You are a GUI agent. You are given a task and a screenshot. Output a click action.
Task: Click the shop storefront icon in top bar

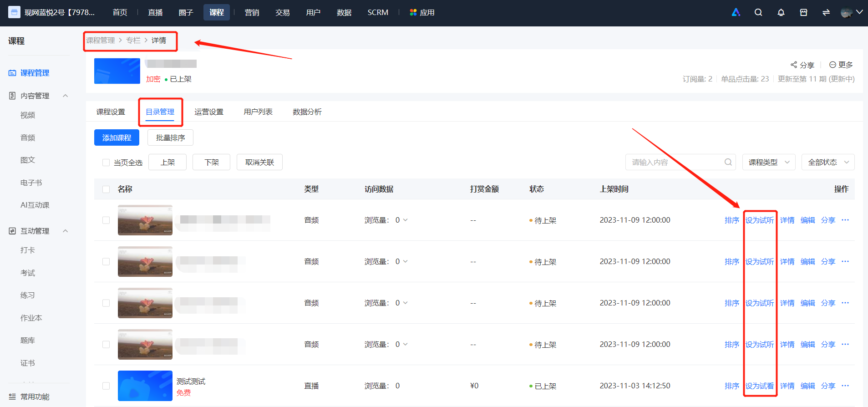pyautogui.click(x=804, y=12)
